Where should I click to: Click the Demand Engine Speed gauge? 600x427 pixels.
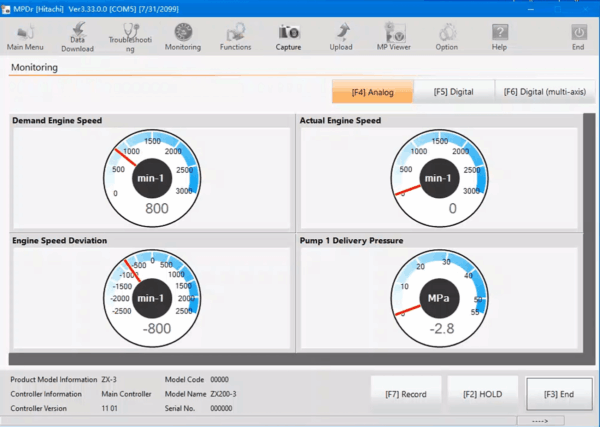coord(157,172)
